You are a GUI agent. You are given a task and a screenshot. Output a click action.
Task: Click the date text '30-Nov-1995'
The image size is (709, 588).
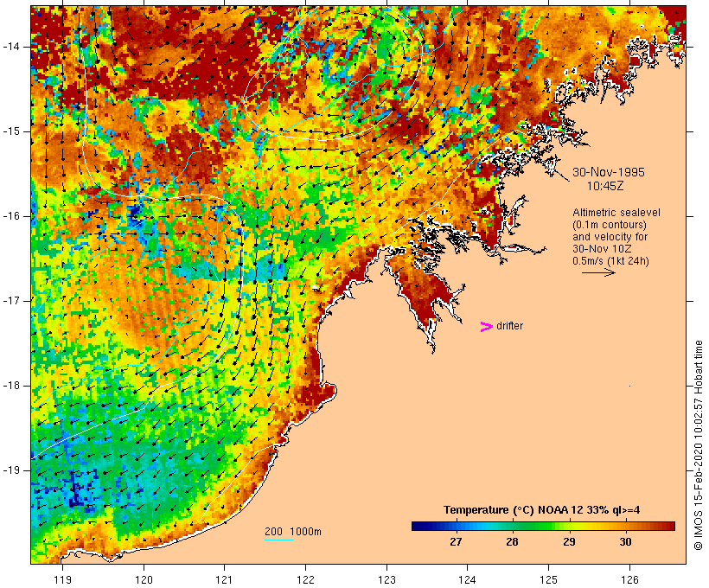tap(609, 172)
